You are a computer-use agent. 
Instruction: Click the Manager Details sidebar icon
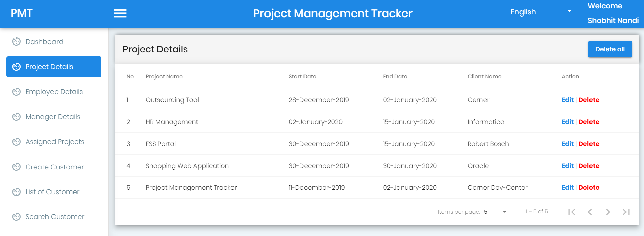16,116
